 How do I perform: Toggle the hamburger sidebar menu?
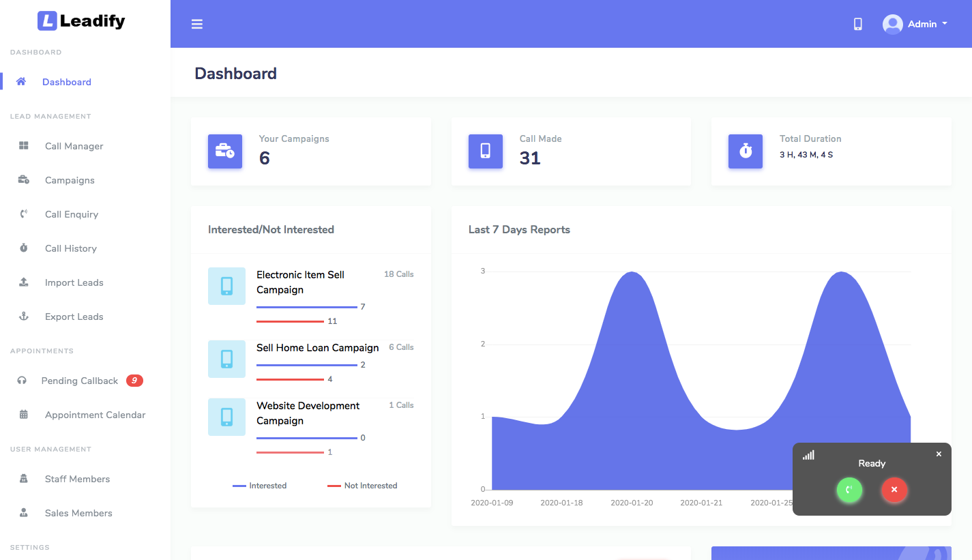click(x=197, y=24)
